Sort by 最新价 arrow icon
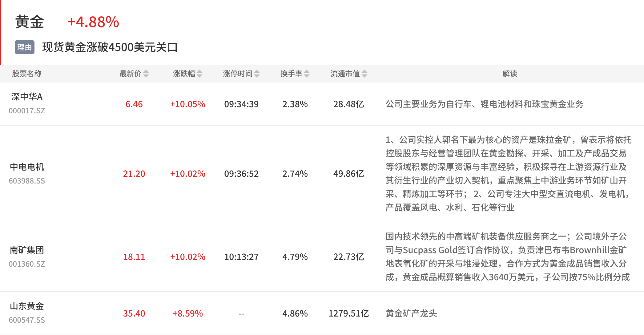 point(146,74)
